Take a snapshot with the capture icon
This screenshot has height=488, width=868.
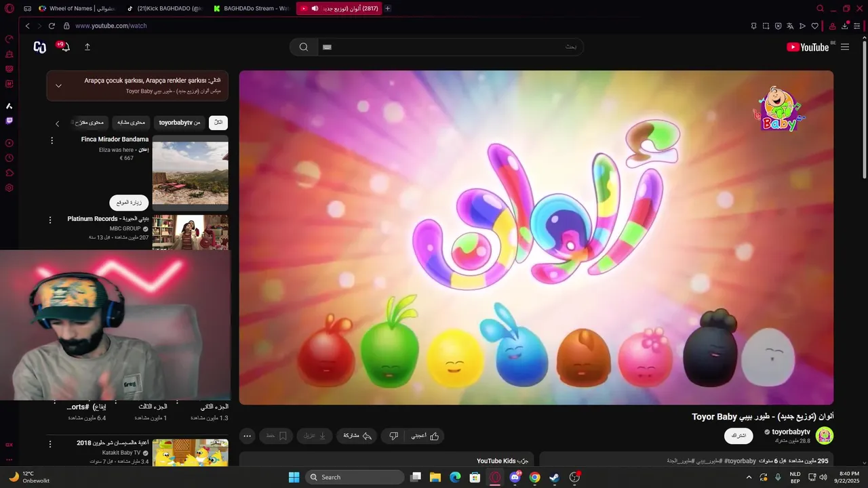[766, 26]
